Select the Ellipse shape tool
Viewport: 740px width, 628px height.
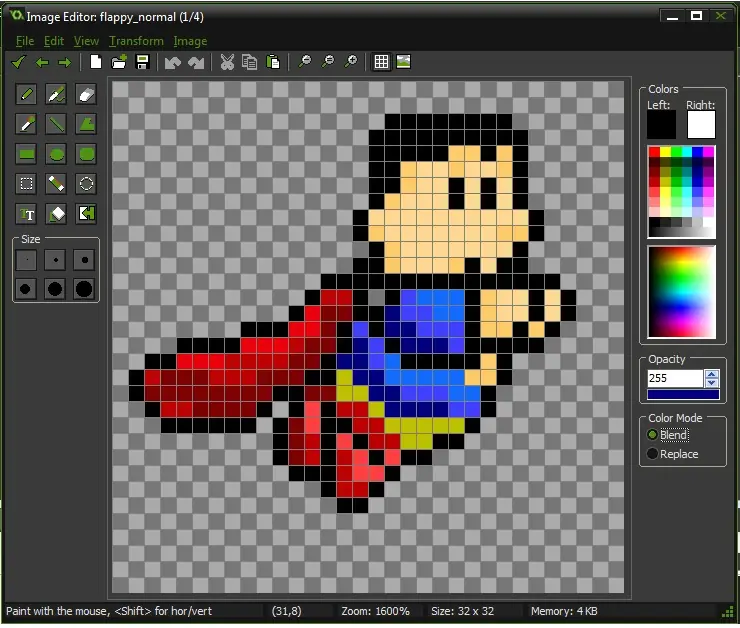(56, 154)
